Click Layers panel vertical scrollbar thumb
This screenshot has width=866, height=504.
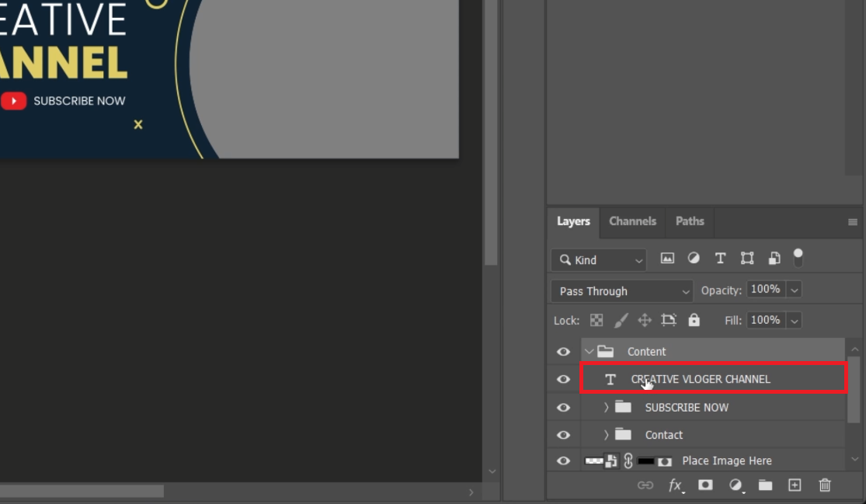point(854,390)
